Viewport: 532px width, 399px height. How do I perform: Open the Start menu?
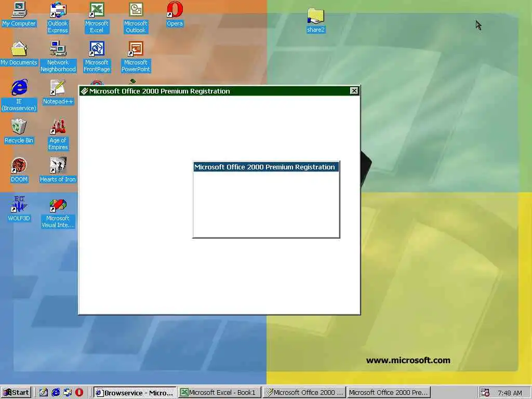16,393
